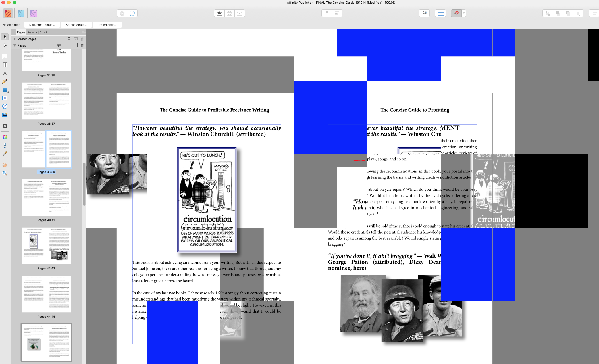
Task: Select the Artistic Text tool
Action: pos(5,73)
